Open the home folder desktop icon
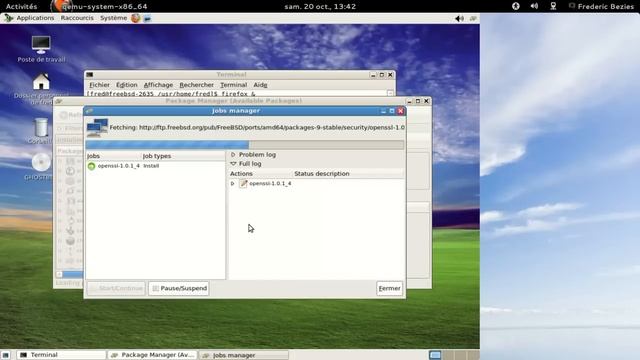The width and height of the screenshot is (640, 360). pyautogui.click(x=41, y=82)
